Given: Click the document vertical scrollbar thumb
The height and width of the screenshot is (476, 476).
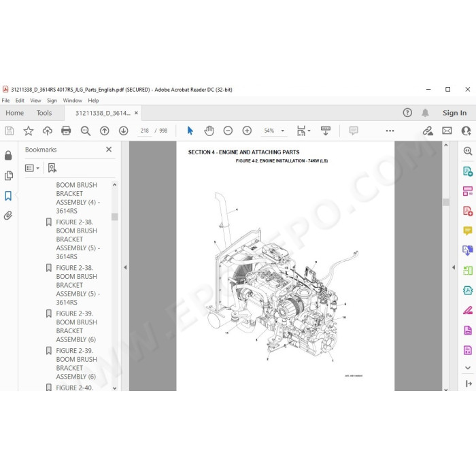Looking at the screenshot, I should pos(445,202).
